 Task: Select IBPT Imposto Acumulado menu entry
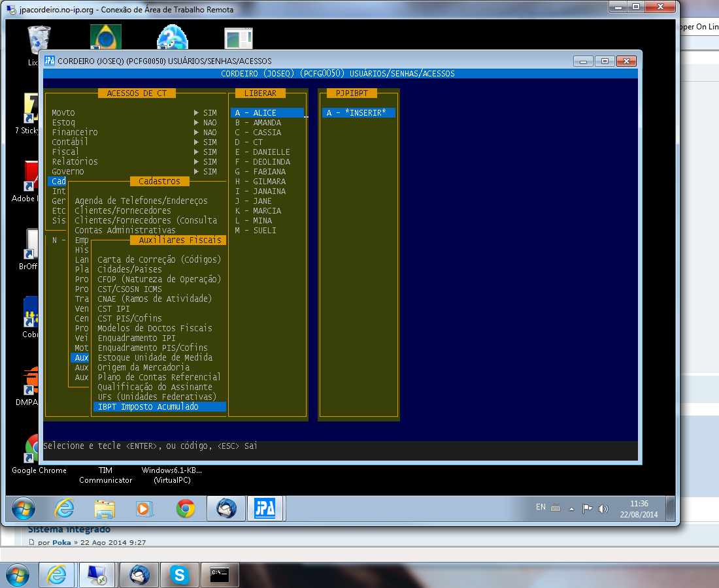pyautogui.click(x=148, y=407)
